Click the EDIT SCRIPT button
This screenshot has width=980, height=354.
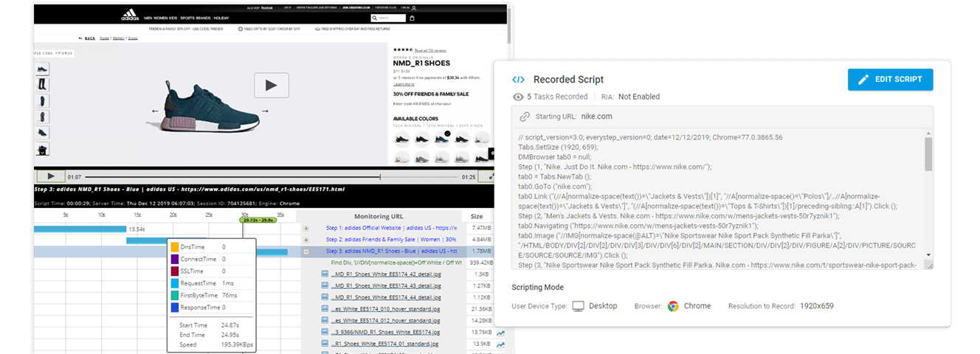coord(890,80)
